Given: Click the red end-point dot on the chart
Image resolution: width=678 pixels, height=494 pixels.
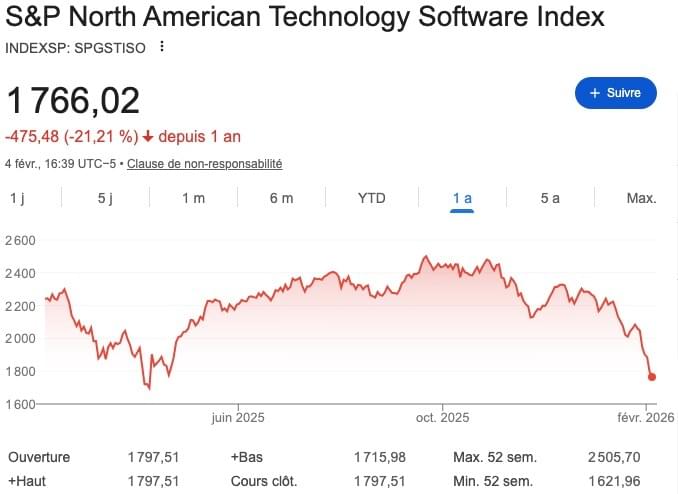Looking at the screenshot, I should (x=652, y=377).
